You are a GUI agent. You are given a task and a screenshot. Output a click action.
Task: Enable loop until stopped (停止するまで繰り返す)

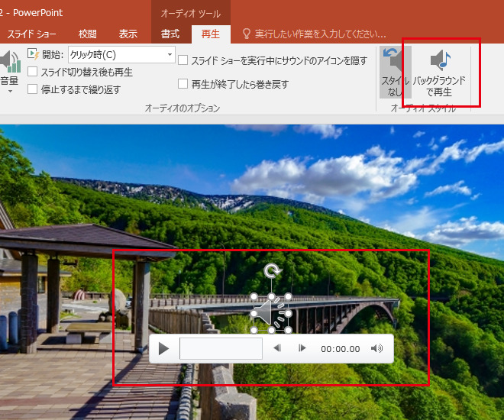point(33,89)
